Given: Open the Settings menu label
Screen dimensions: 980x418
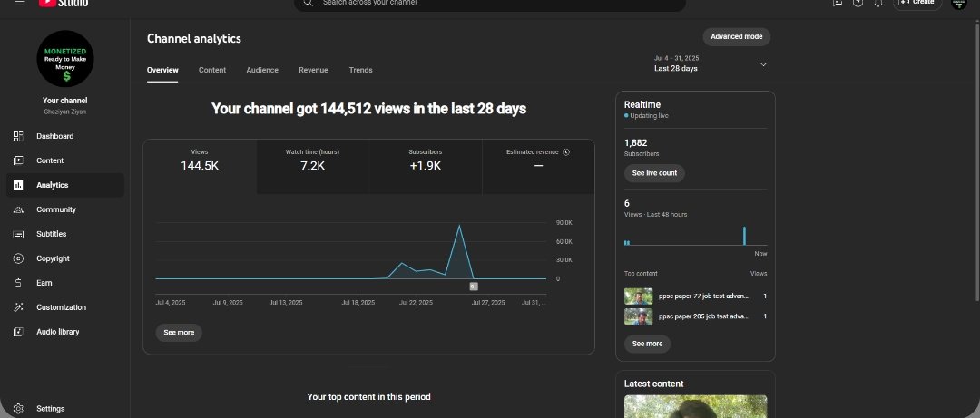Looking at the screenshot, I should point(51,409).
